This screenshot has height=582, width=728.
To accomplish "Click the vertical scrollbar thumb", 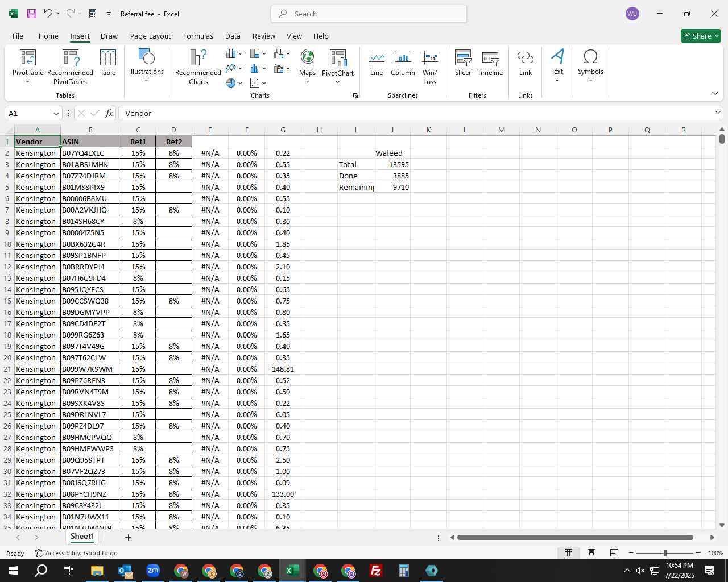I will 722,138.
